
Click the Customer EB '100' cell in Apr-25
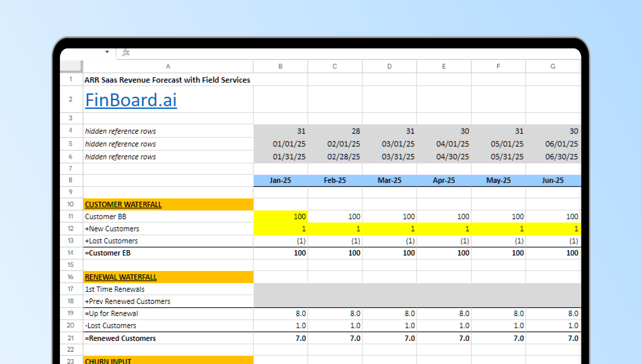[x=444, y=253]
